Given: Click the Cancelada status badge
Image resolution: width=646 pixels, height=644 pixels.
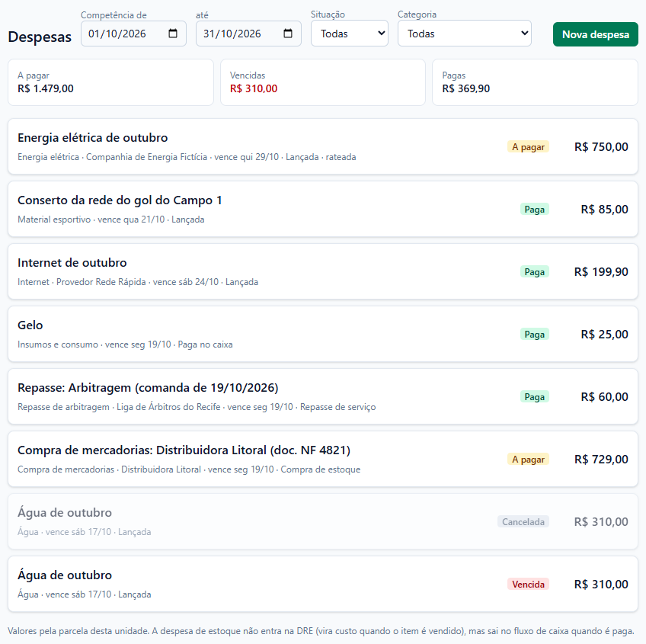Looking at the screenshot, I should (523, 521).
